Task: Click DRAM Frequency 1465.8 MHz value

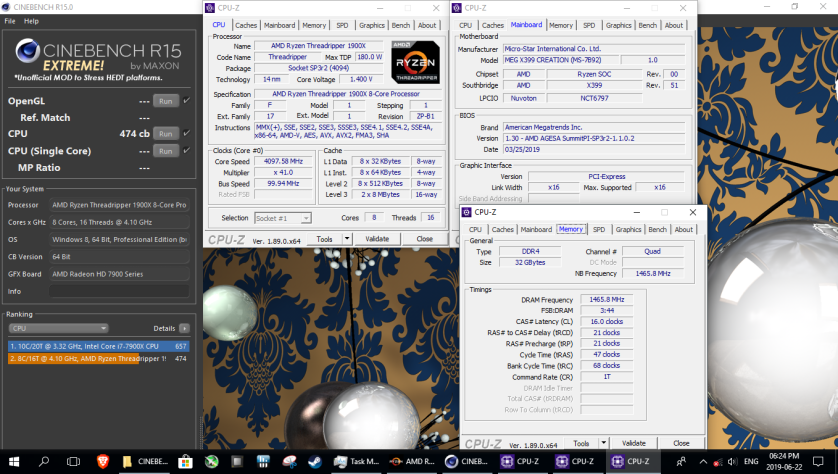Action: coord(607,299)
